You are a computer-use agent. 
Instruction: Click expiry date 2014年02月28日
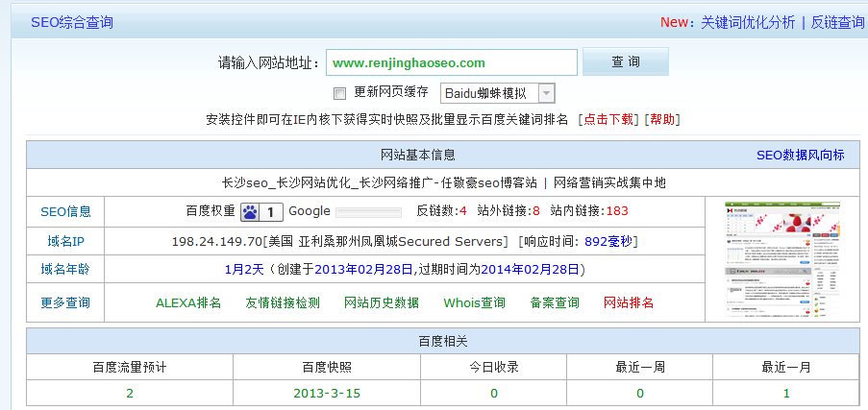pyautogui.click(x=530, y=270)
